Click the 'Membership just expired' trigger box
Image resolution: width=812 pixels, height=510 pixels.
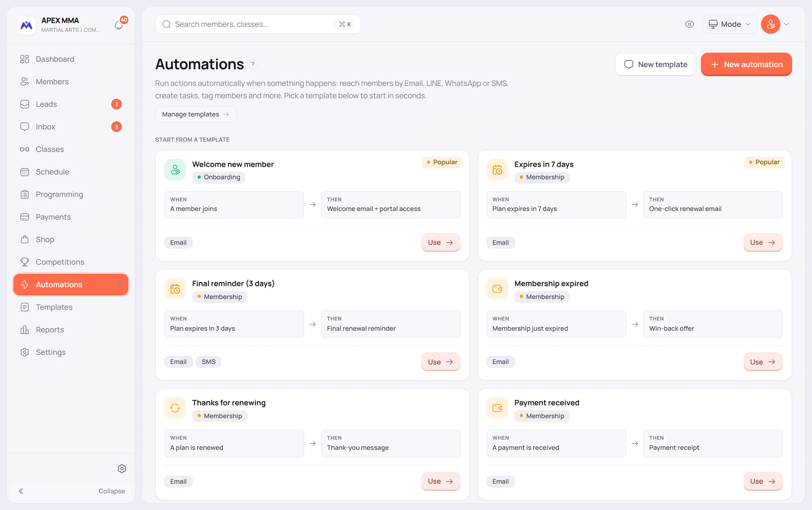[556, 324]
